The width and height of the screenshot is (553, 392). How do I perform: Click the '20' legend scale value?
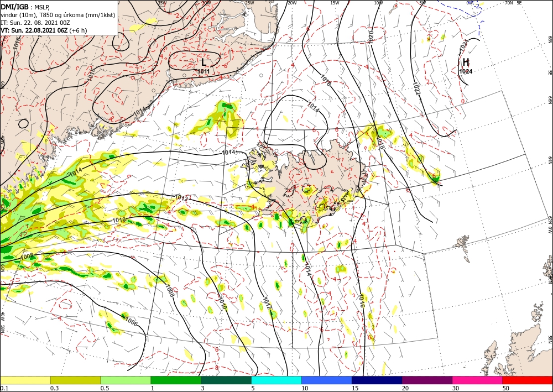[406, 388]
